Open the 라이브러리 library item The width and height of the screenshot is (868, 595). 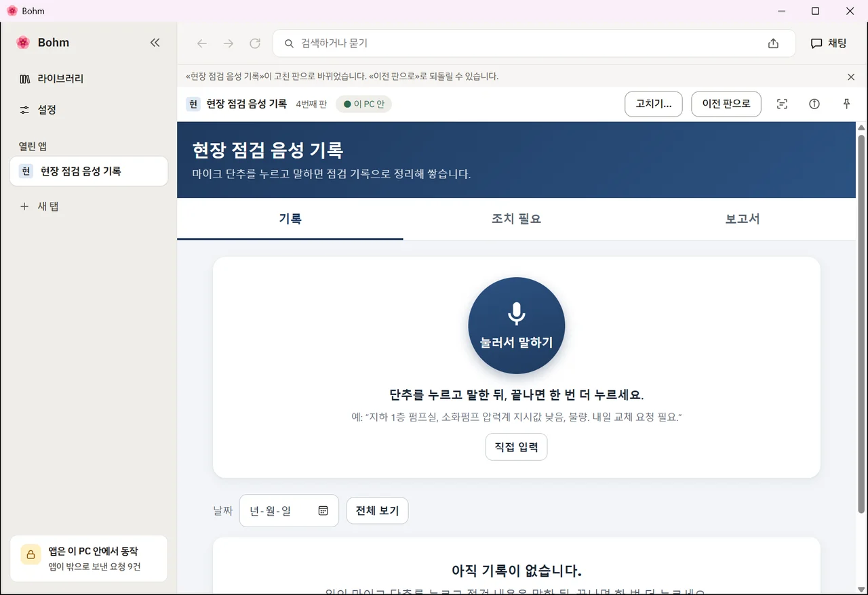click(x=88, y=79)
